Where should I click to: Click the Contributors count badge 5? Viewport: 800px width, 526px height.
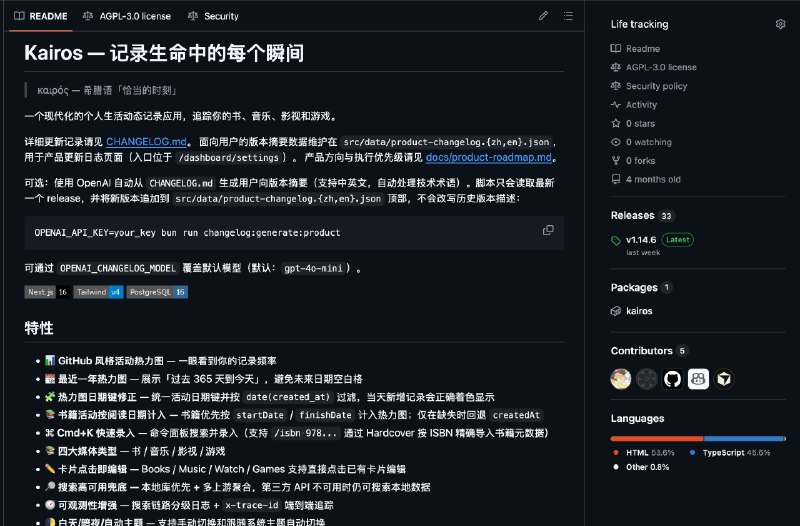682,350
